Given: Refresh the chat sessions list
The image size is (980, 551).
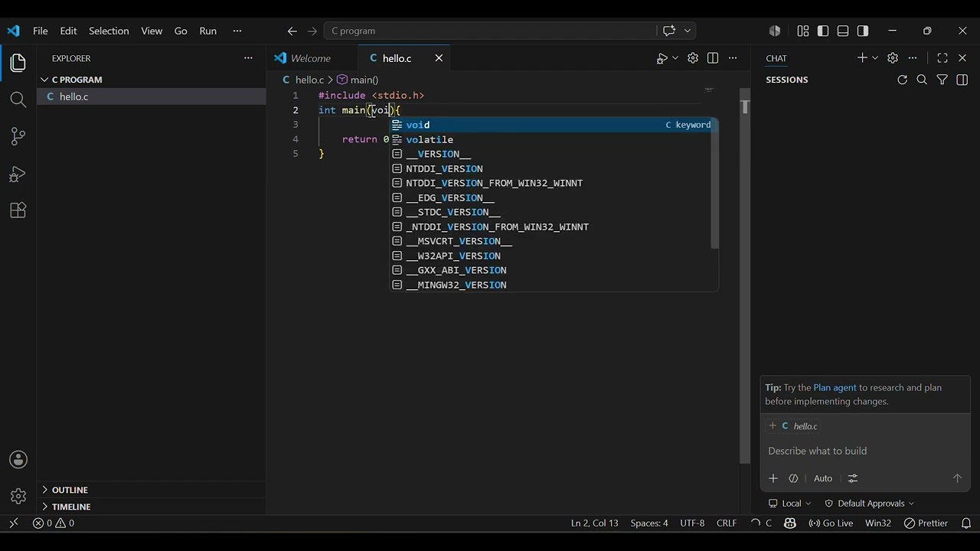Looking at the screenshot, I should click(902, 80).
